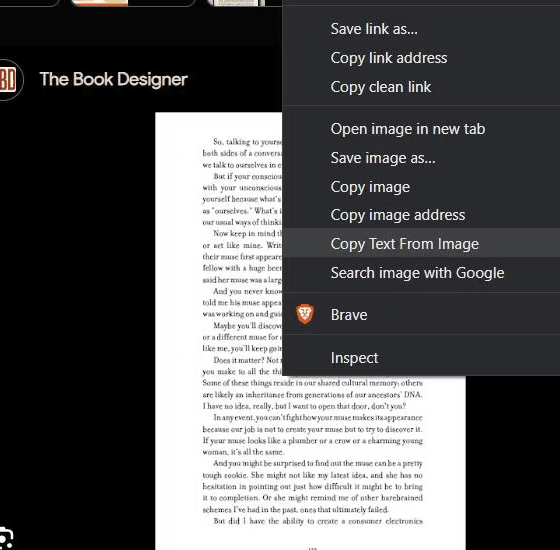Open the Google Lens search icon
The image size is (560, 550).
pos(6,539)
